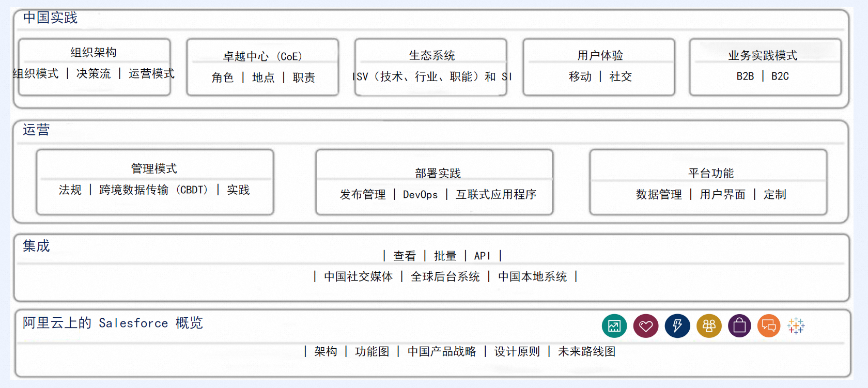868x388 pixels.
Task: Click 功能图 in the Salesforce 概览 row
Action: (372, 351)
